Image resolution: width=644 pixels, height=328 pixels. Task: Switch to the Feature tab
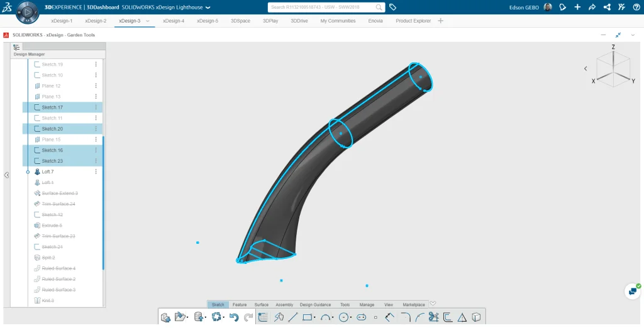tap(239, 305)
